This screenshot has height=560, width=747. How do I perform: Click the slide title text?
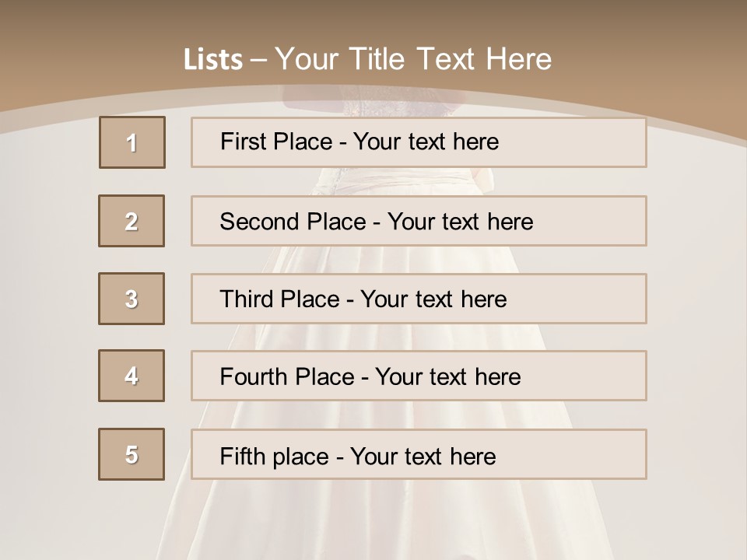coord(367,59)
